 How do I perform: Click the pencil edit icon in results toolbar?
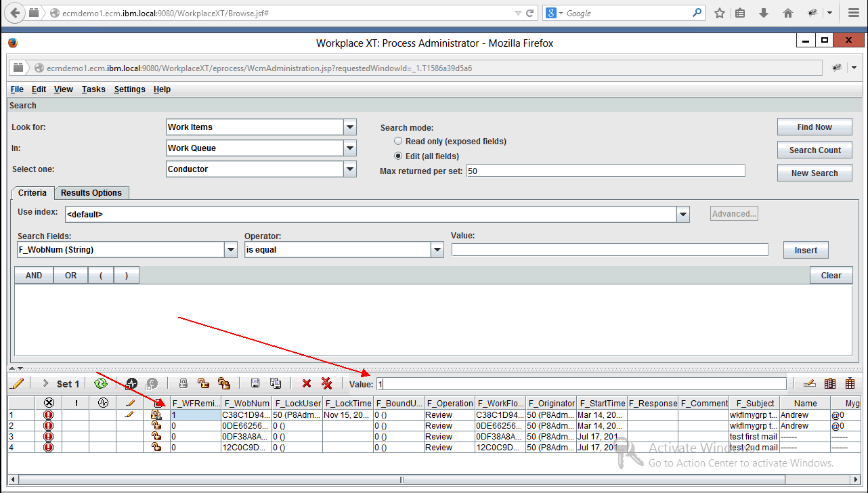point(18,384)
